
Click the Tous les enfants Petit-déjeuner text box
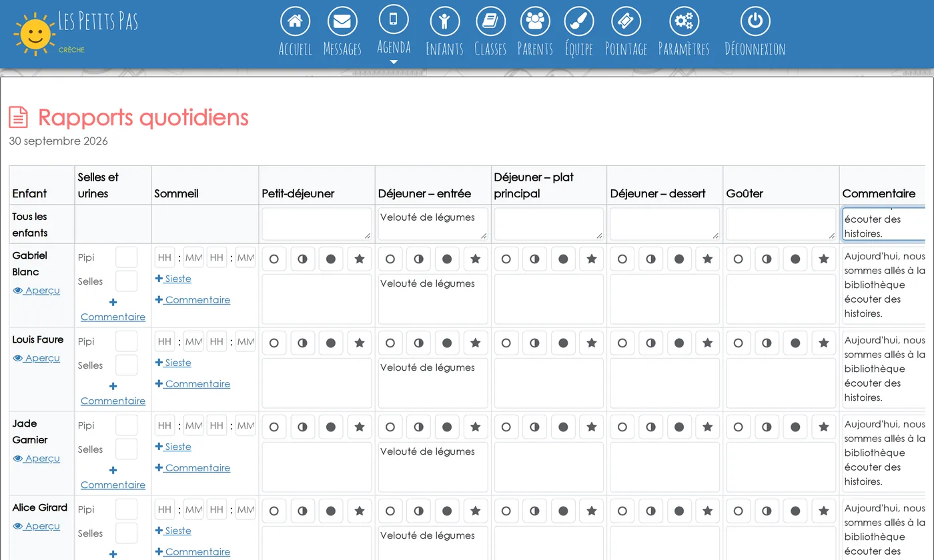(317, 224)
